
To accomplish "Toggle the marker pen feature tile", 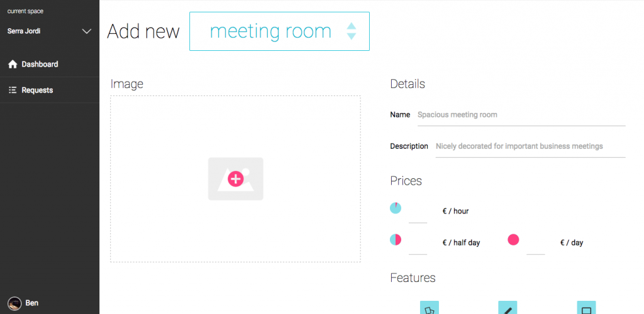I will click(x=508, y=308).
